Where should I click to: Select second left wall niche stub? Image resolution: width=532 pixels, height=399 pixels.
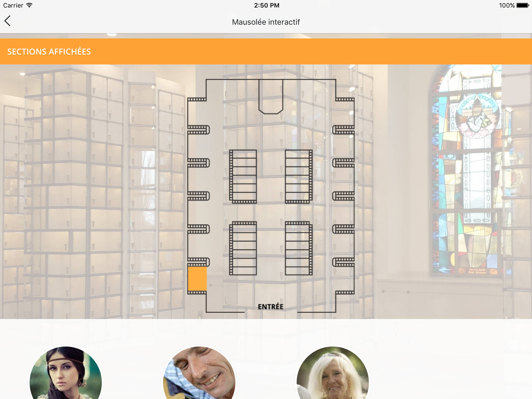198,163
